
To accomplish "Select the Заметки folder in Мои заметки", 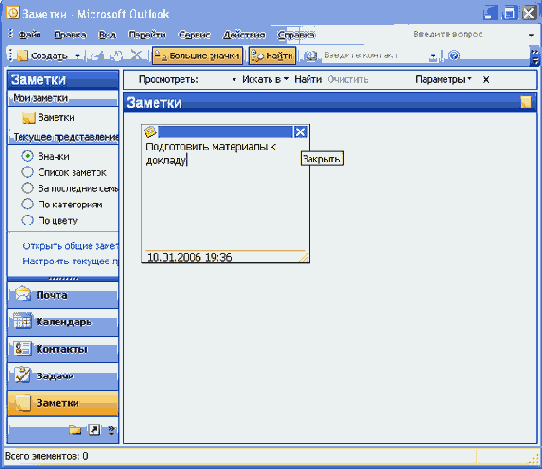I will 48,118.
